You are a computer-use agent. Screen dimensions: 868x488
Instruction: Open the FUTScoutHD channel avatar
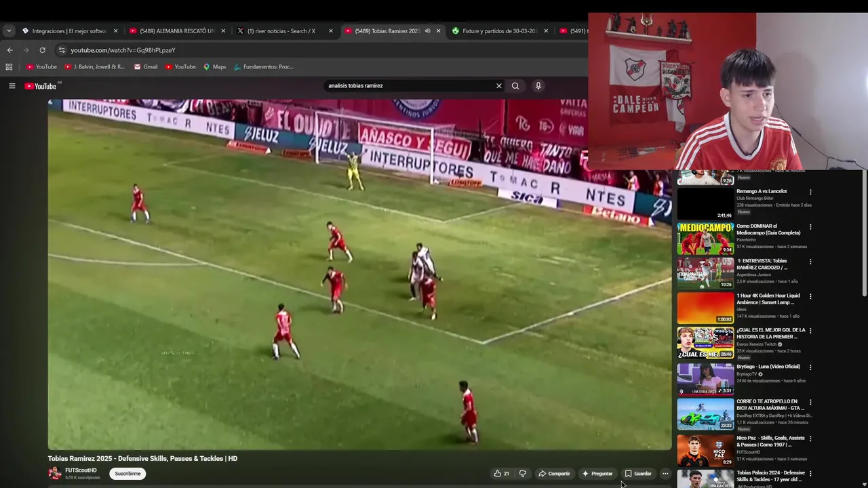click(x=54, y=473)
